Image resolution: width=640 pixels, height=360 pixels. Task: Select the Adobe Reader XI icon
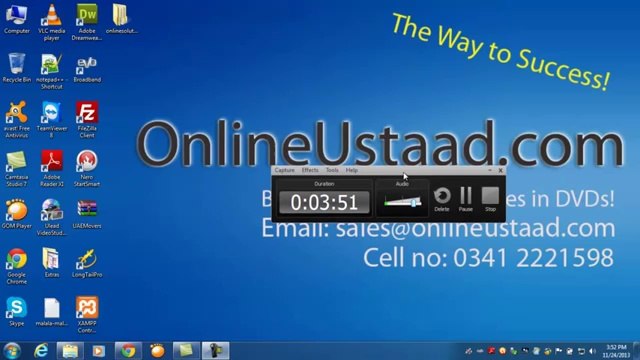click(x=51, y=169)
